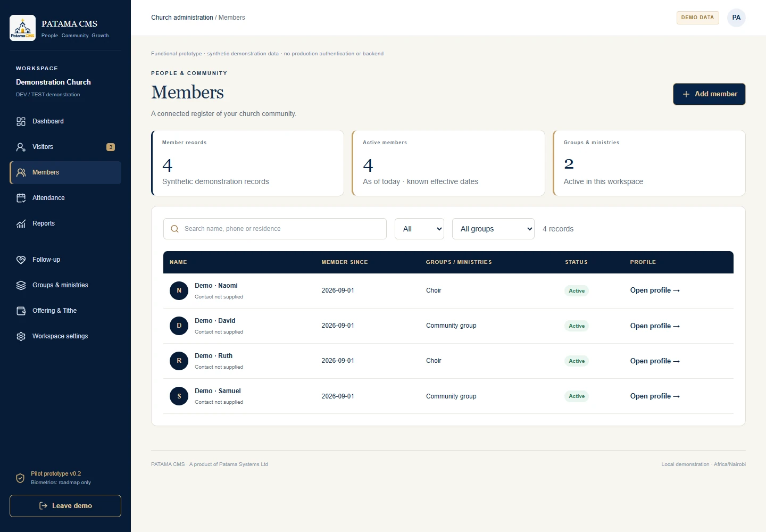766x532 pixels.
Task: Click the Patama CMS logo icon
Action: (x=22, y=28)
